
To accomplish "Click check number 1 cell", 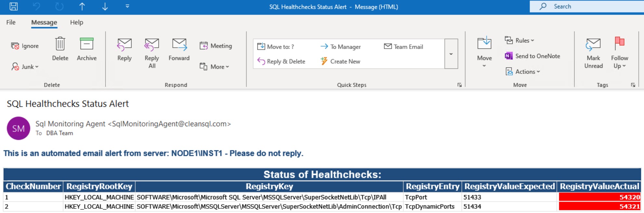I will (33, 197).
